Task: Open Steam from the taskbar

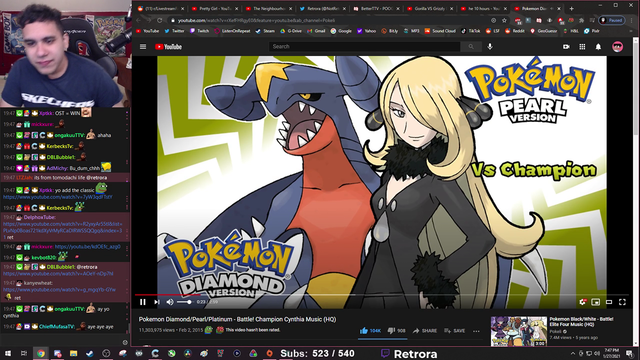Action: (x=90, y=353)
